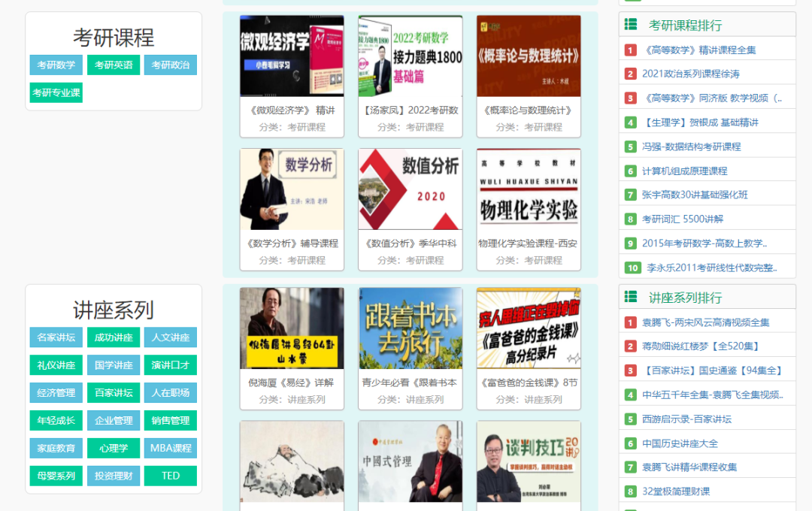The image size is (812, 511).
Task: Open ranked link 张宇高数30讲基础强化班
Action: coord(695,195)
